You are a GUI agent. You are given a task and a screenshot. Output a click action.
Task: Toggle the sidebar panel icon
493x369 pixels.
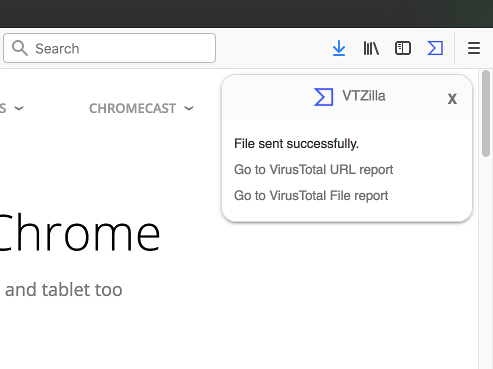(x=403, y=48)
